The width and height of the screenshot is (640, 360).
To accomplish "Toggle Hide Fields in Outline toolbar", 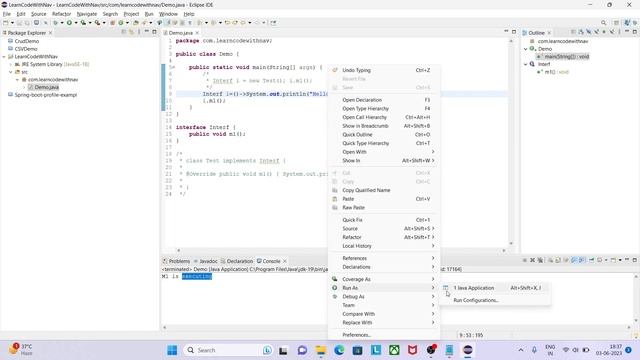I will coord(589,32).
